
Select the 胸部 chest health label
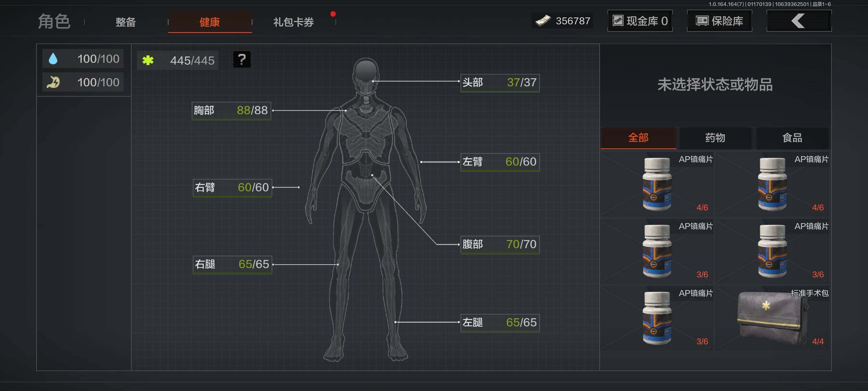click(231, 110)
